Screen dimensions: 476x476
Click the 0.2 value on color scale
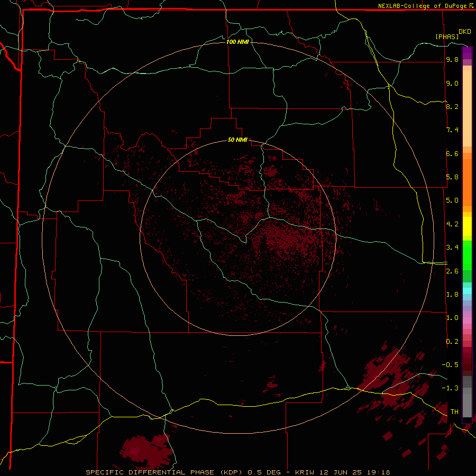452,342
